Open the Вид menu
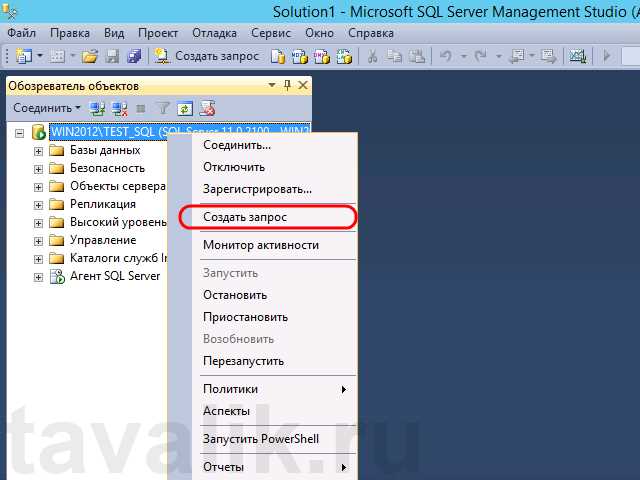This screenshot has height=480, width=640. point(114,33)
